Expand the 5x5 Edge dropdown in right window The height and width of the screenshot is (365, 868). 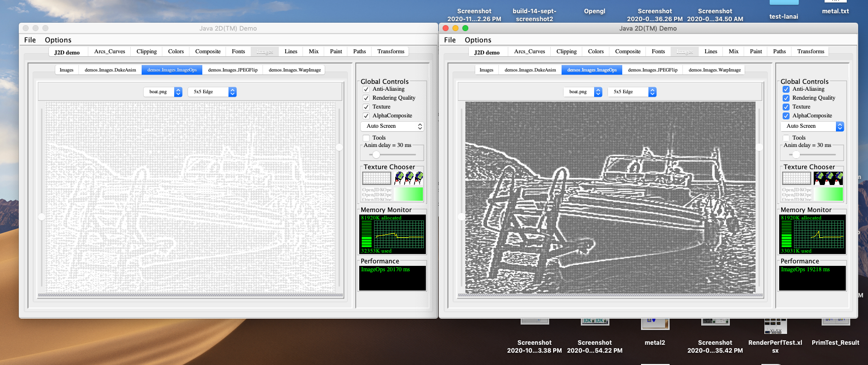[632, 92]
